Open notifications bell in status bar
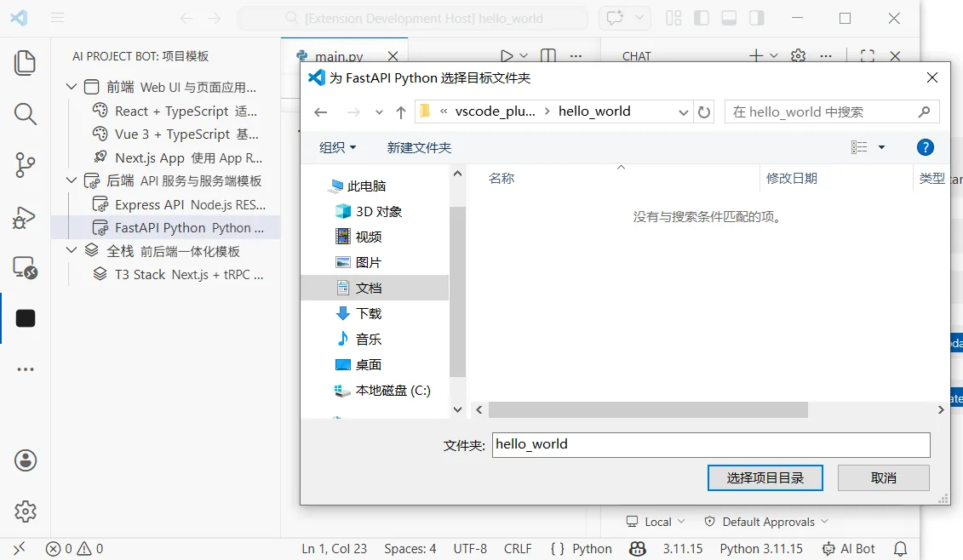Viewport: 963px width, 560px height. (900, 548)
